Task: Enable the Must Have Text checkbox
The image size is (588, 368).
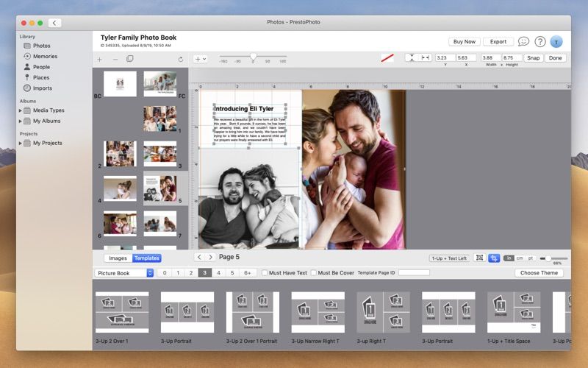Action: (265, 273)
